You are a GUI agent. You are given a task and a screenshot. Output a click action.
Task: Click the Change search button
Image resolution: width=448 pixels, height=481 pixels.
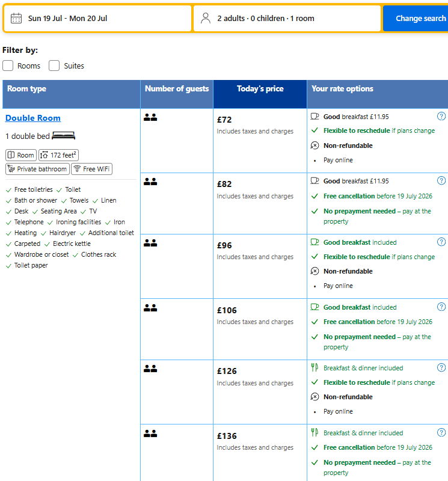click(x=416, y=19)
